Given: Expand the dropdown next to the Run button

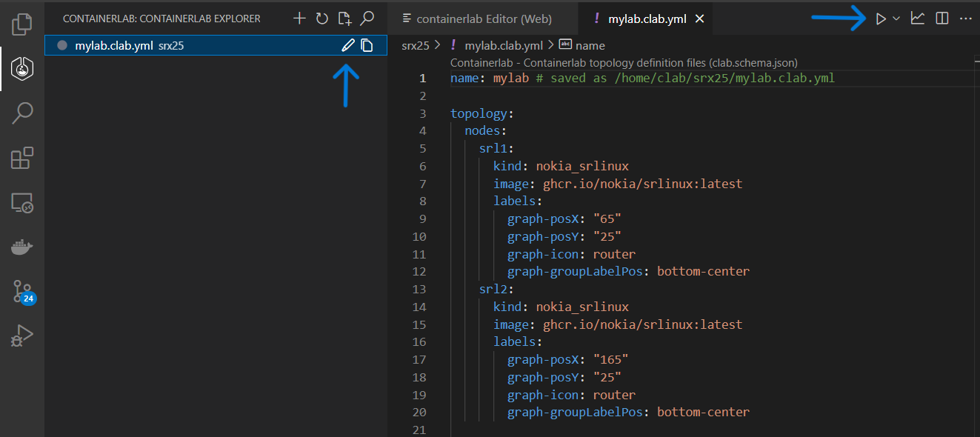Looking at the screenshot, I should (x=896, y=19).
